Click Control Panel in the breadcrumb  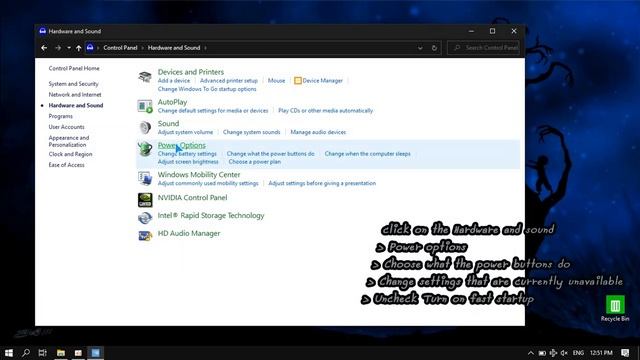point(120,48)
